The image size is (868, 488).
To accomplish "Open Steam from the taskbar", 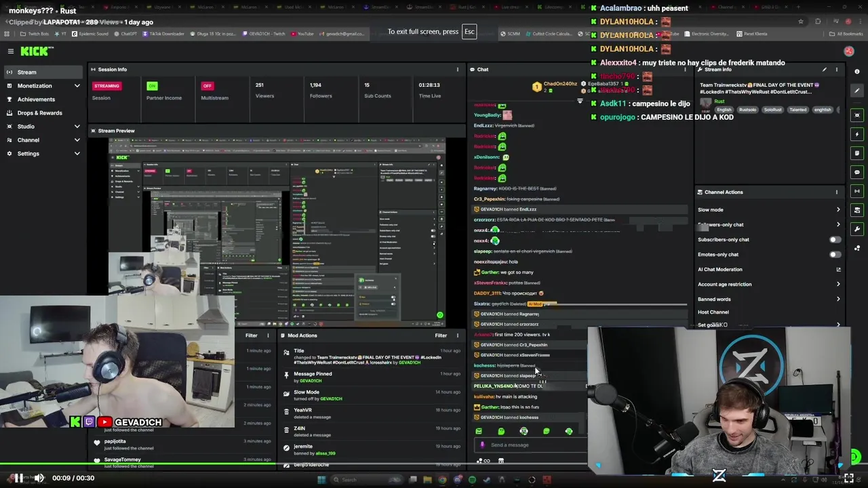I will pos(487,480).
